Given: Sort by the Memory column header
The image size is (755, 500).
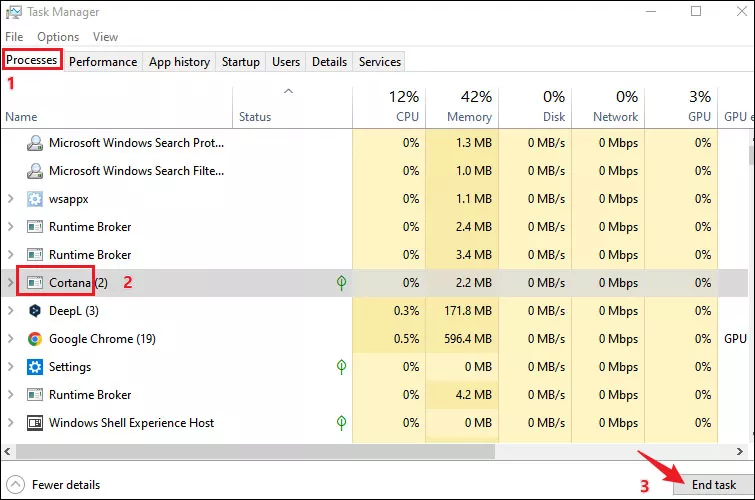Looking at the screenshot, I should (x=462, y=108).
